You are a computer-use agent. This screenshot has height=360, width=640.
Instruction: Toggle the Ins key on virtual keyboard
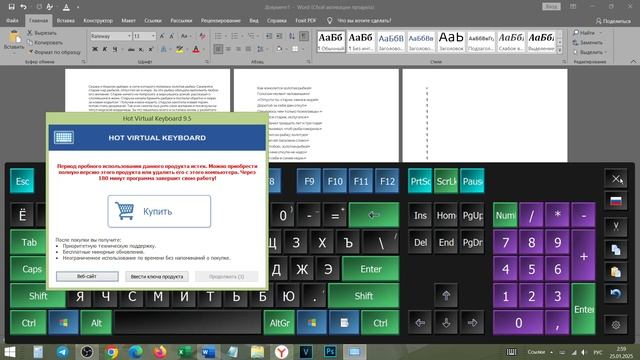tap(420, 215)
